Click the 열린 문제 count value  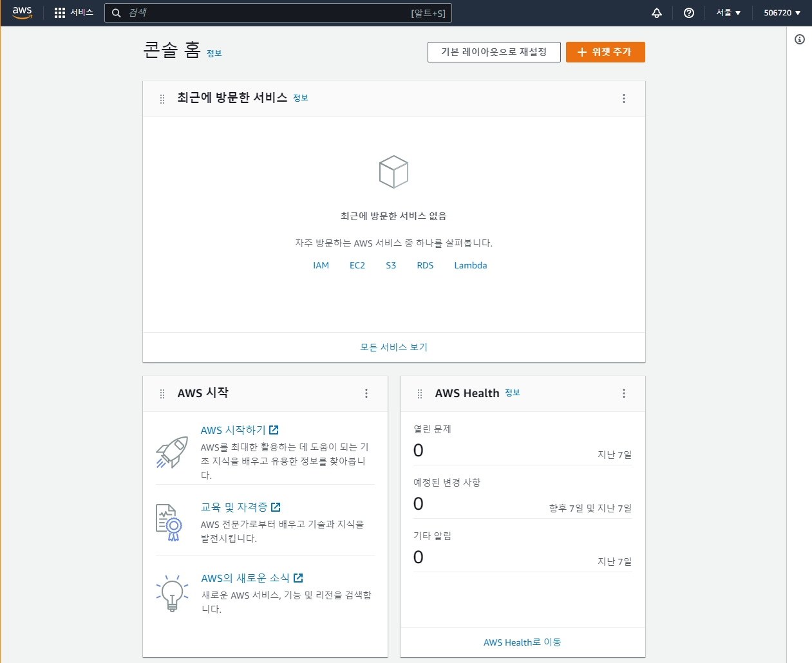coord(419,451)
